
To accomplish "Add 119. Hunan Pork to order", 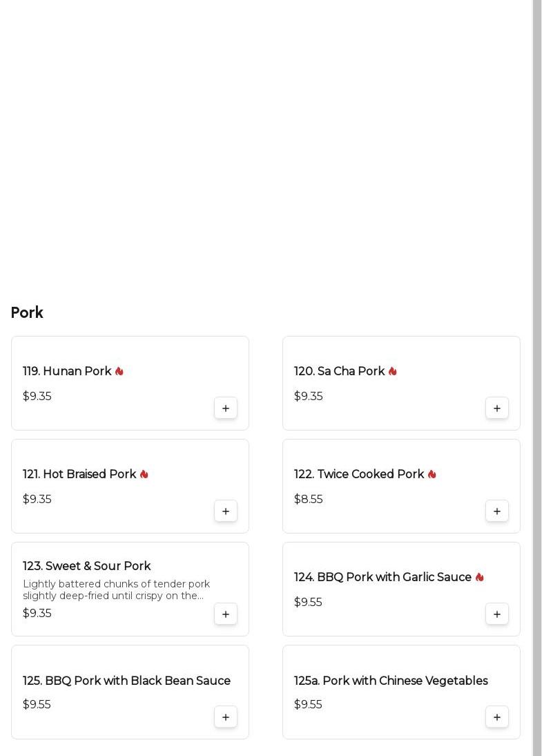I will coord(226,408).
